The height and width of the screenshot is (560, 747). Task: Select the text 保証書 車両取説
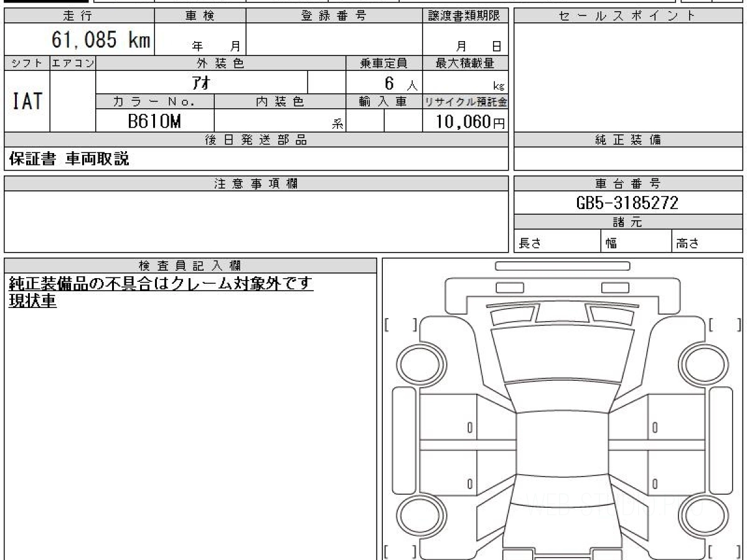(x=69, y=159)
